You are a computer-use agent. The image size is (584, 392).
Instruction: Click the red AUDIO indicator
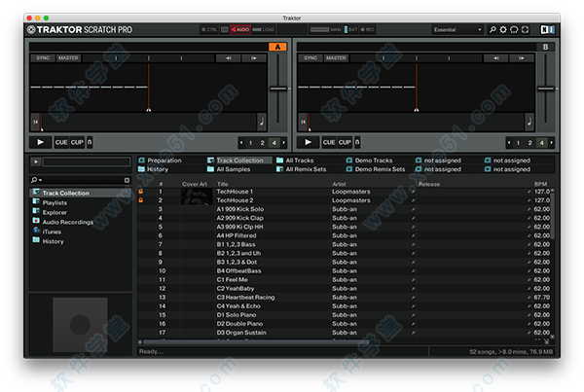(x=240, y=29)
